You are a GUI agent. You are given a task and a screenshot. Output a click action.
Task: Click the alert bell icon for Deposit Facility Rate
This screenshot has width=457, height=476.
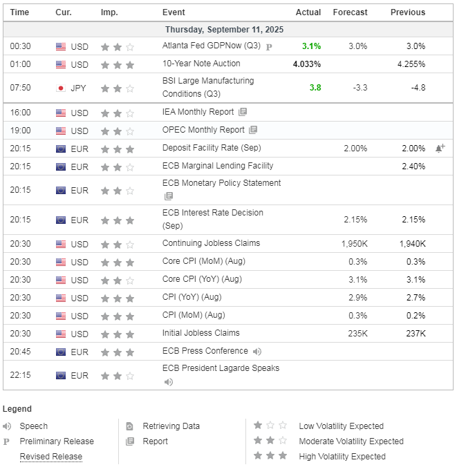point(440,148)
